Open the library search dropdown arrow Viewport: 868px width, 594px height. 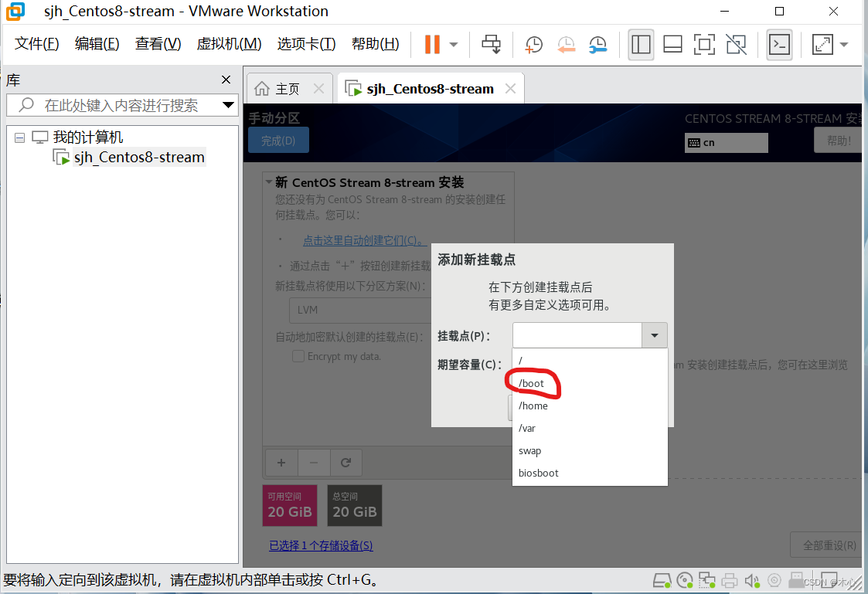tap(228, 105)
